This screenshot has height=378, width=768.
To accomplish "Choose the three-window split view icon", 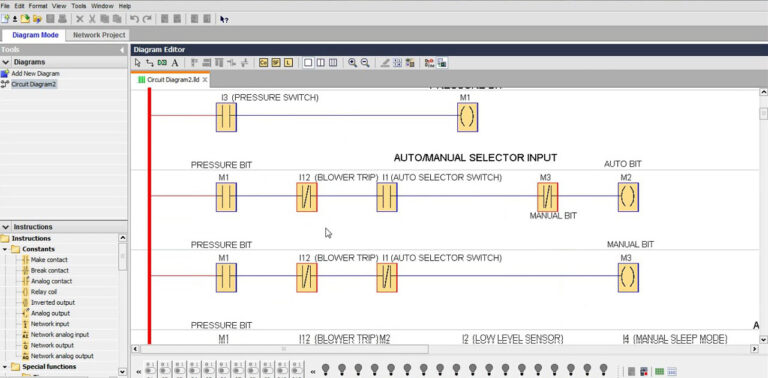I will (x=333, y=63).
